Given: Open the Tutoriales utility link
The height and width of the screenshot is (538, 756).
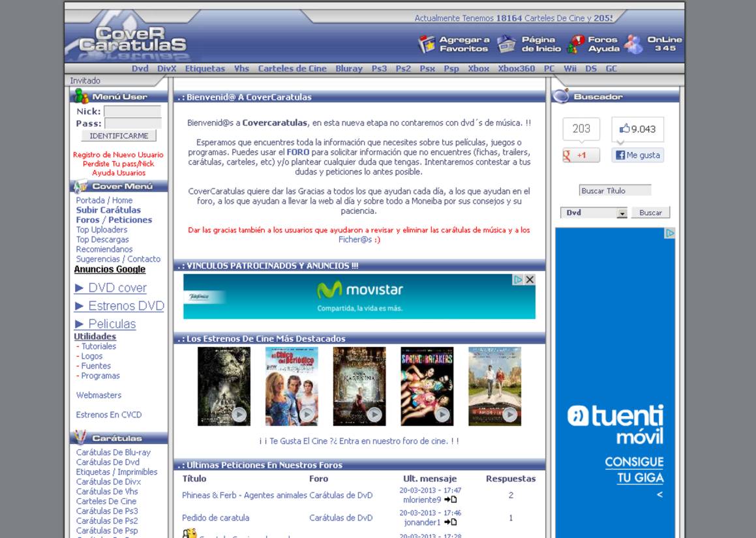Looking at the screenshot, I should click(x=98, y=346).
